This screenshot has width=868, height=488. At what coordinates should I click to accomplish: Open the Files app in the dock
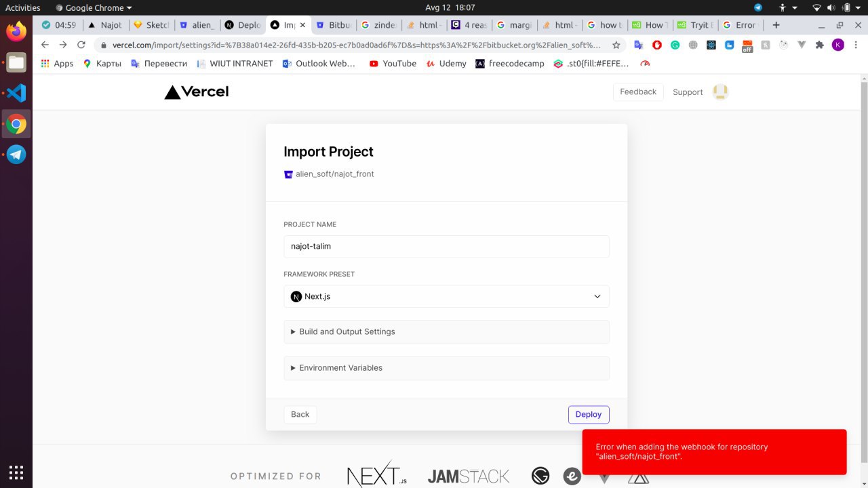16,62
